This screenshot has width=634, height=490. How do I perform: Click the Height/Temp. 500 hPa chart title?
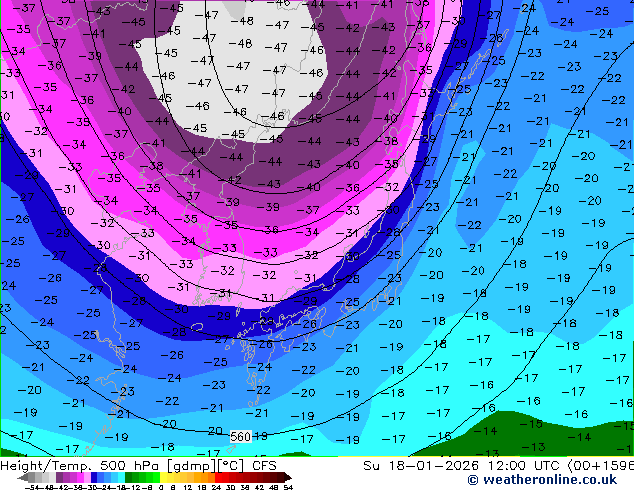[82, 466]
